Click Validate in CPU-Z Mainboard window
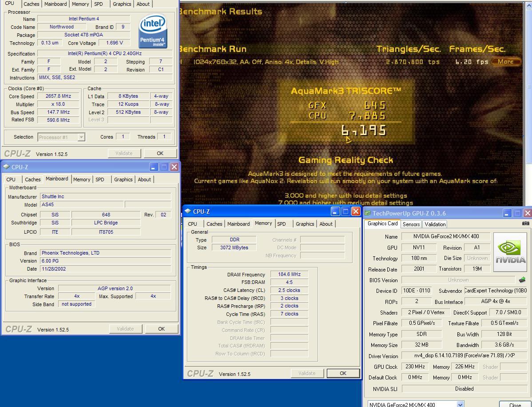532x407 pixels. click(x=126, y=329)
